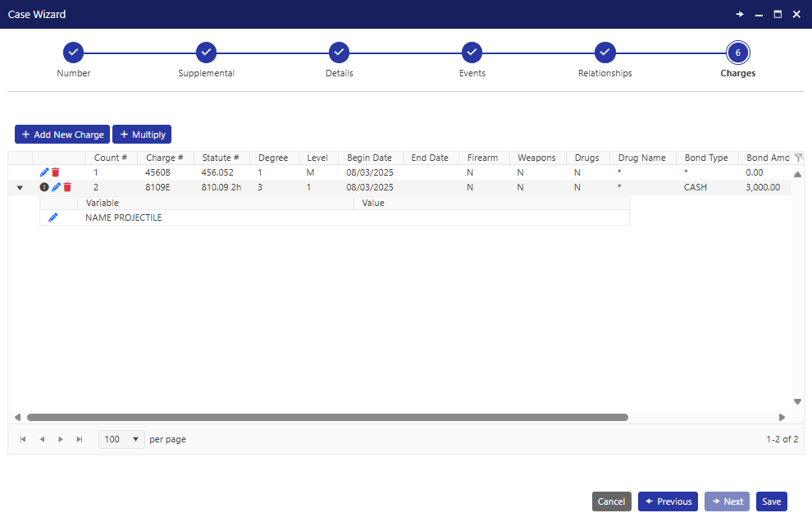
Task: Edit charge count 1 with pencil icon
Action: point(44,172)
